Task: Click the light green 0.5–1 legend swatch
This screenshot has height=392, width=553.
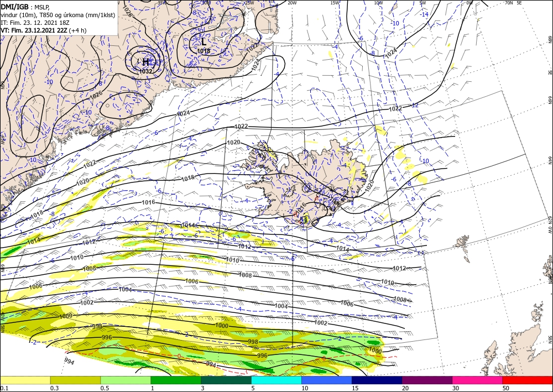Action: click(126, 380)
